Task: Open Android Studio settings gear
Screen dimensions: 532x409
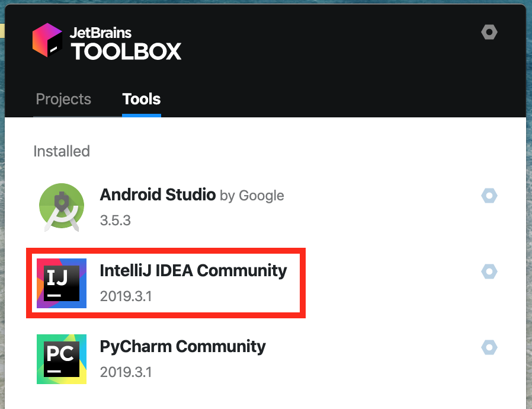Action: click(489, 196)
